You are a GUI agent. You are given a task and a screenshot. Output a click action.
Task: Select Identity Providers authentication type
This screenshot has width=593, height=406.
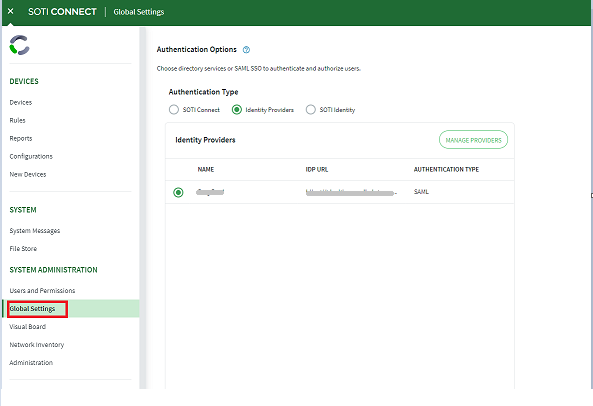point(237,110)
